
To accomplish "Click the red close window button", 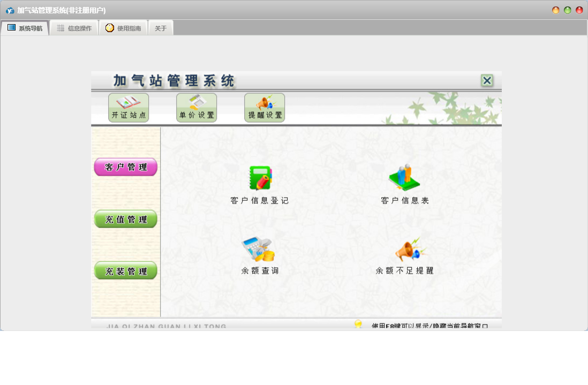I will 579,10.
